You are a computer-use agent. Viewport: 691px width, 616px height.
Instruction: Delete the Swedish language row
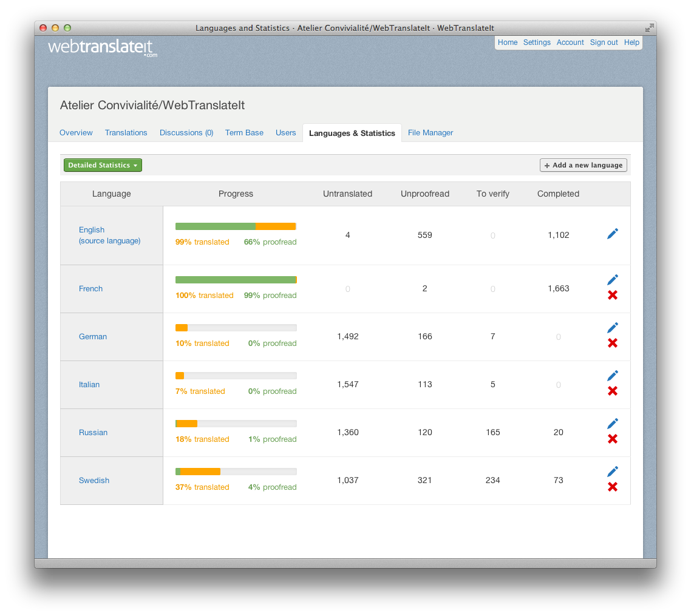(613, 487)
